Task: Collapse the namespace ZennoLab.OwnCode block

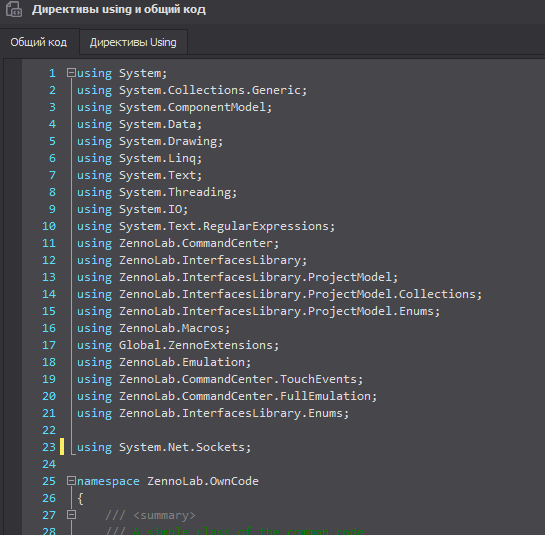Action: coord(71,481)
